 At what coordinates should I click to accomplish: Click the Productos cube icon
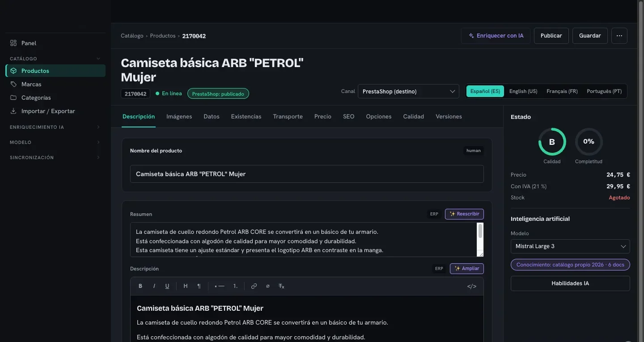coord(13,71)
